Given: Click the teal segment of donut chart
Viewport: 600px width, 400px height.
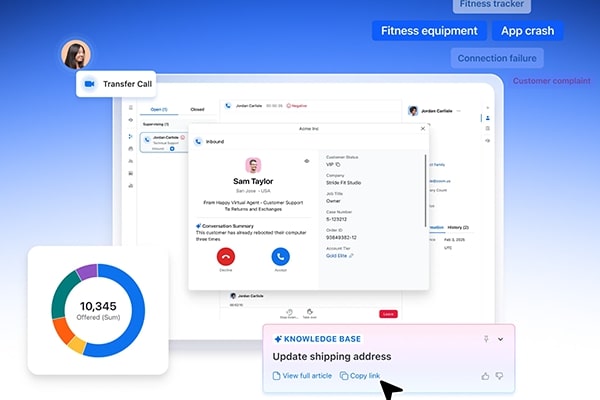Looking at the screenshot, I should tap(62, 296).
